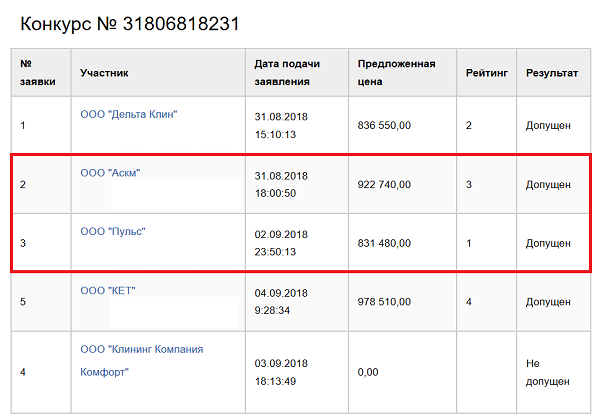Click the heading "Конкурс № 31806818231"

[130, 22]
